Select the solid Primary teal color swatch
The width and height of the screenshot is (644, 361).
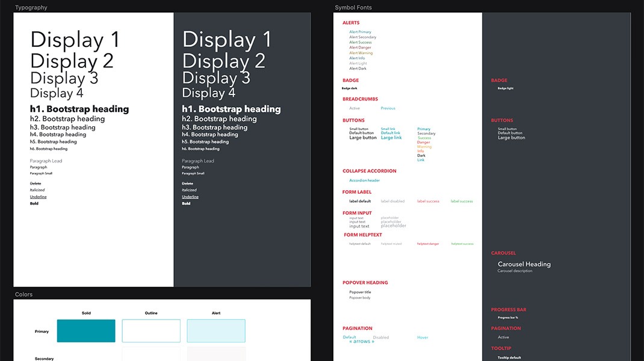pos(86,331)
